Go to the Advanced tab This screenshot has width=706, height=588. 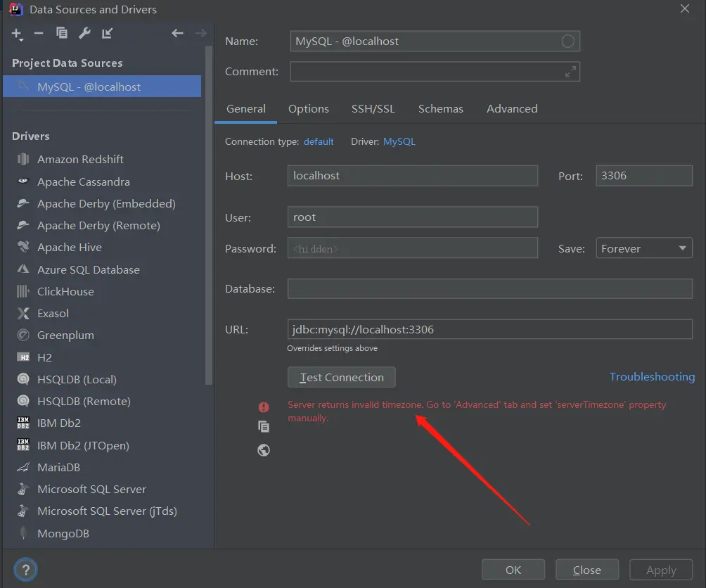[x=512, y=109]
